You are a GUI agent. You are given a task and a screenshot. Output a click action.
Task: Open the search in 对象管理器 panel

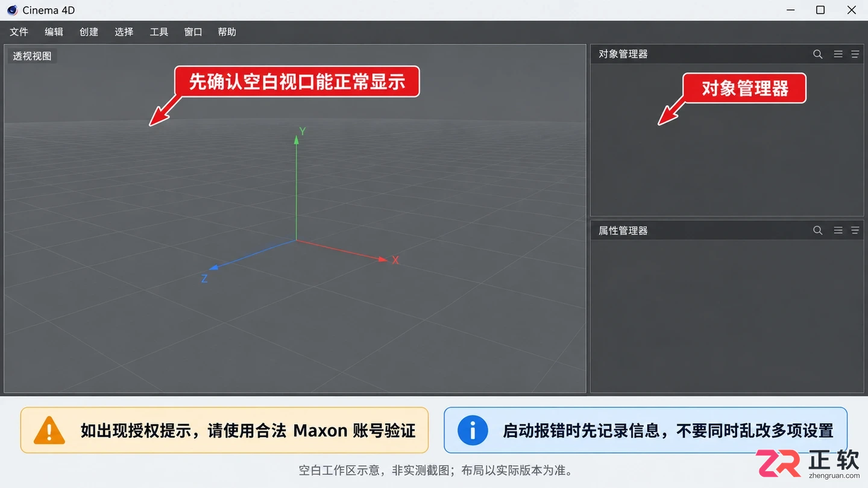(x=818, y=54)
